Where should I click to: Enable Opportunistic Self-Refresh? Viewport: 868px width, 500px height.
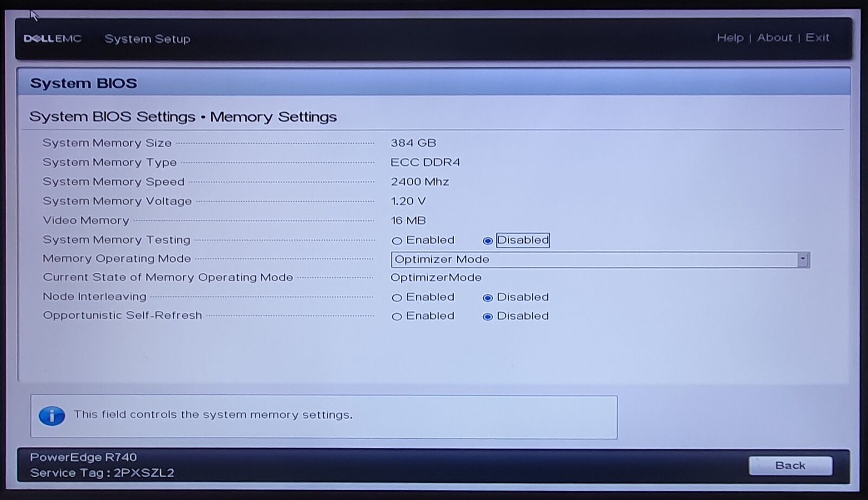point(397,317)
